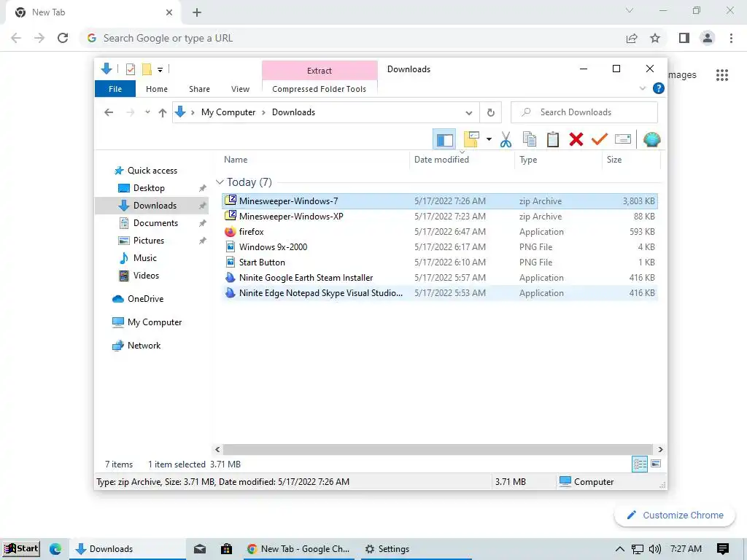Select Start Button PNG file

tap(440, 262)
